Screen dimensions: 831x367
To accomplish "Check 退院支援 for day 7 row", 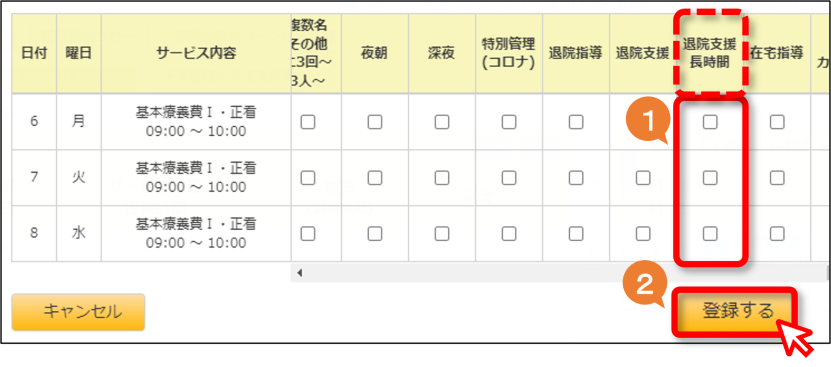I will 643,178.
